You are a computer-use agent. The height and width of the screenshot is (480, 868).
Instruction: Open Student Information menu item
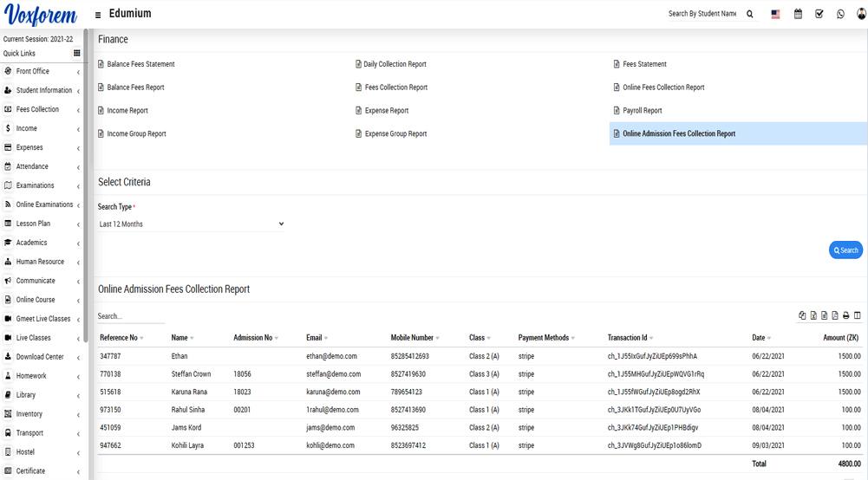click(43, 90)
